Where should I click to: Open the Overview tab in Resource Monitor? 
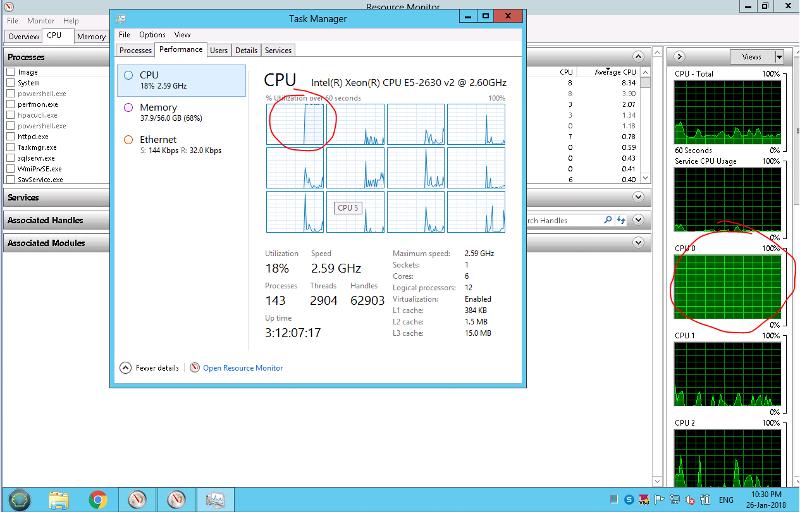(23, 36)
